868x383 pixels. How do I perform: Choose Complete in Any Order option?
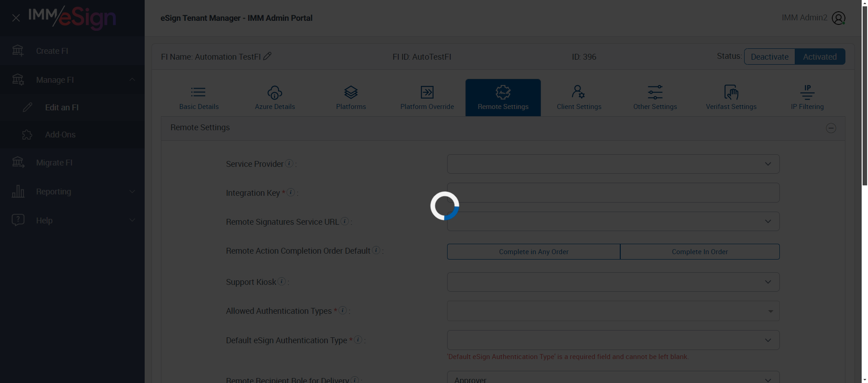pos(533,252)
